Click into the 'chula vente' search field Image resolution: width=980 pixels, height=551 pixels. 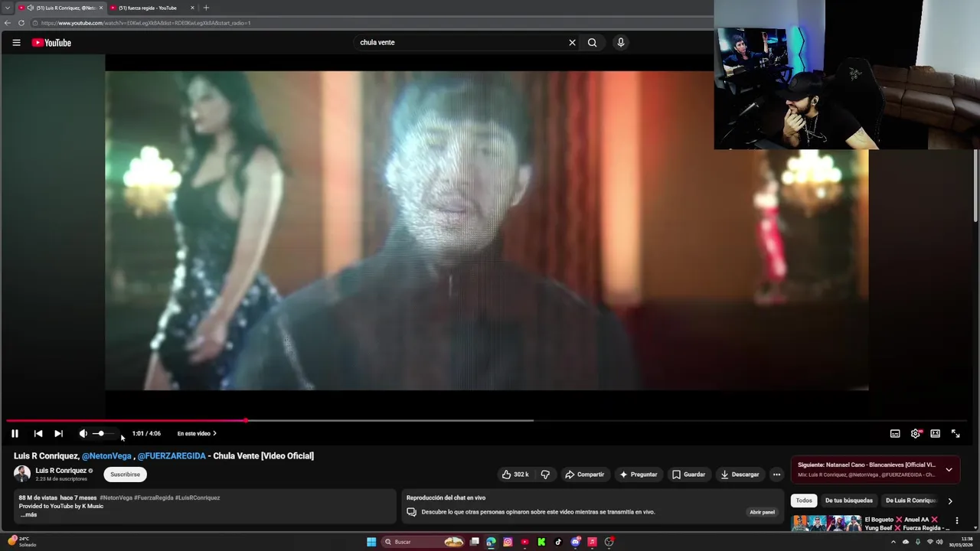(459, 43)
